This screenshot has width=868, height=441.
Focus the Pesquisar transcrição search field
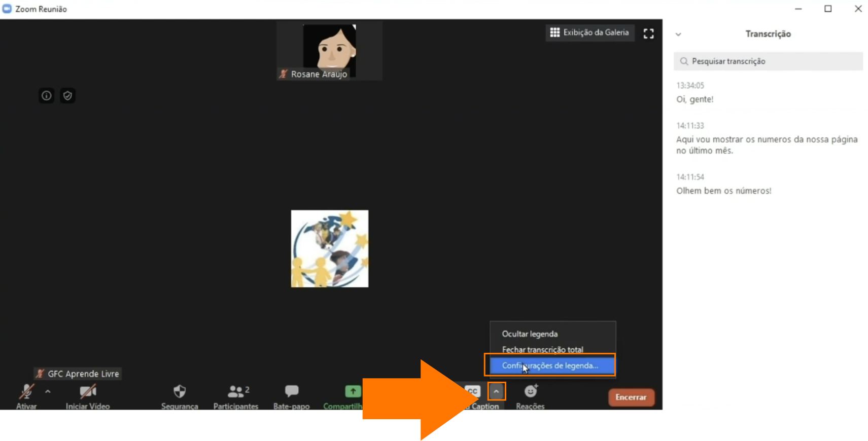[x=768, y=61]
